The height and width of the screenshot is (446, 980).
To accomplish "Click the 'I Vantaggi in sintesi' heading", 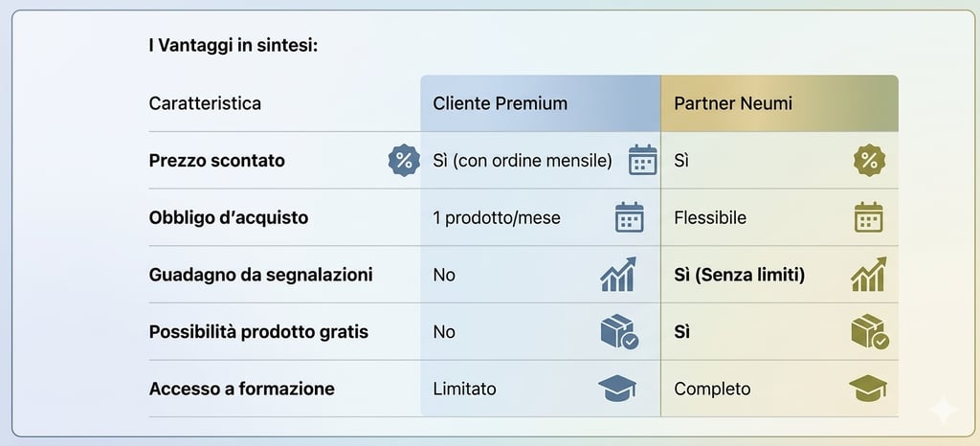I will (233, 44).
